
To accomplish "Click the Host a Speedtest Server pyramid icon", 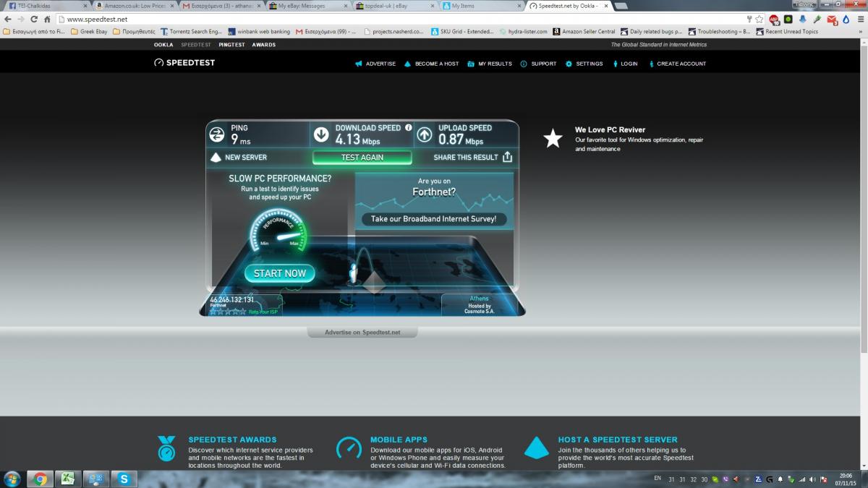I will [x=536, y=448].
